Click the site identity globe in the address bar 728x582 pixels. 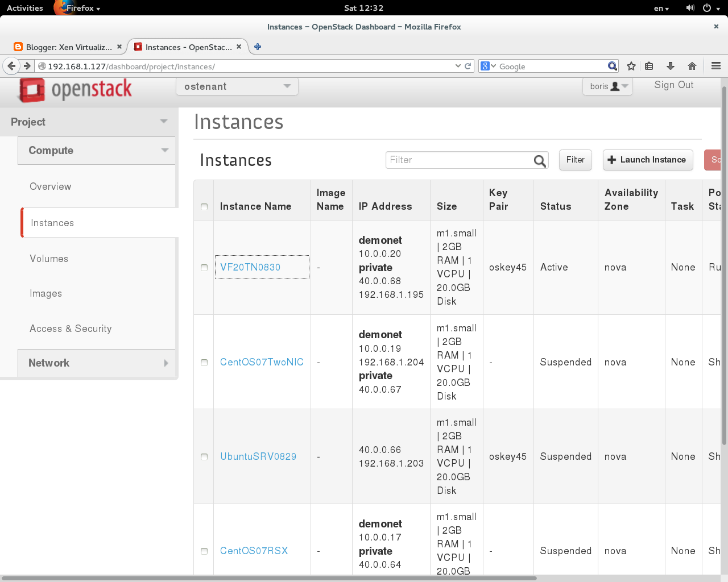42,66
